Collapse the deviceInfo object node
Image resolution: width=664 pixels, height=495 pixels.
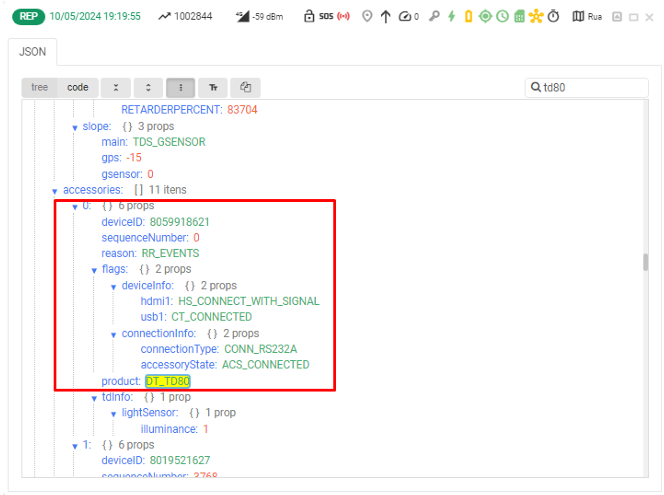[x=113, y=286]
